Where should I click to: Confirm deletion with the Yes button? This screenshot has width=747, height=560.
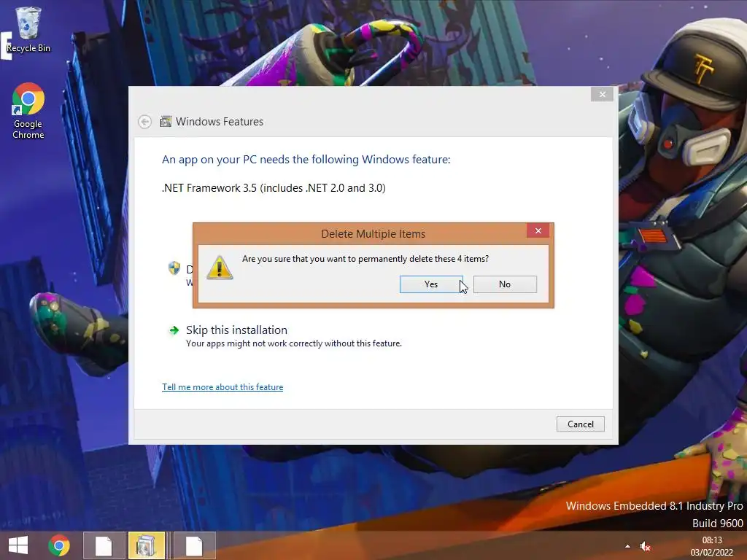point(431,284)
